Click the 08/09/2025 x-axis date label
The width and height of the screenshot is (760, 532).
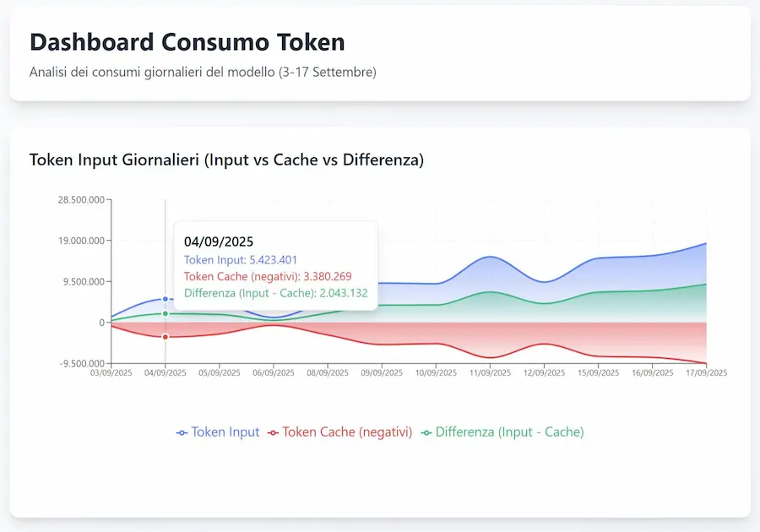pyautogui.click(x=328, y=372)
